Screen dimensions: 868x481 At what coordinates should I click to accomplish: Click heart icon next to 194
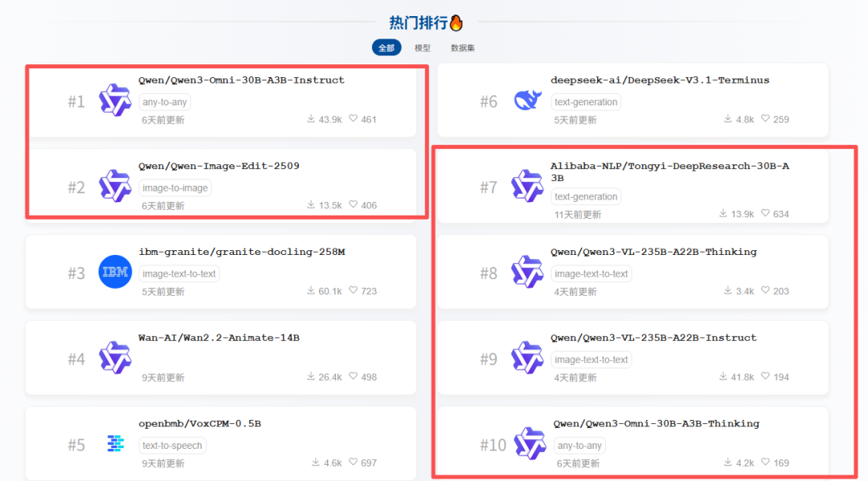click(x=765, y=376)
